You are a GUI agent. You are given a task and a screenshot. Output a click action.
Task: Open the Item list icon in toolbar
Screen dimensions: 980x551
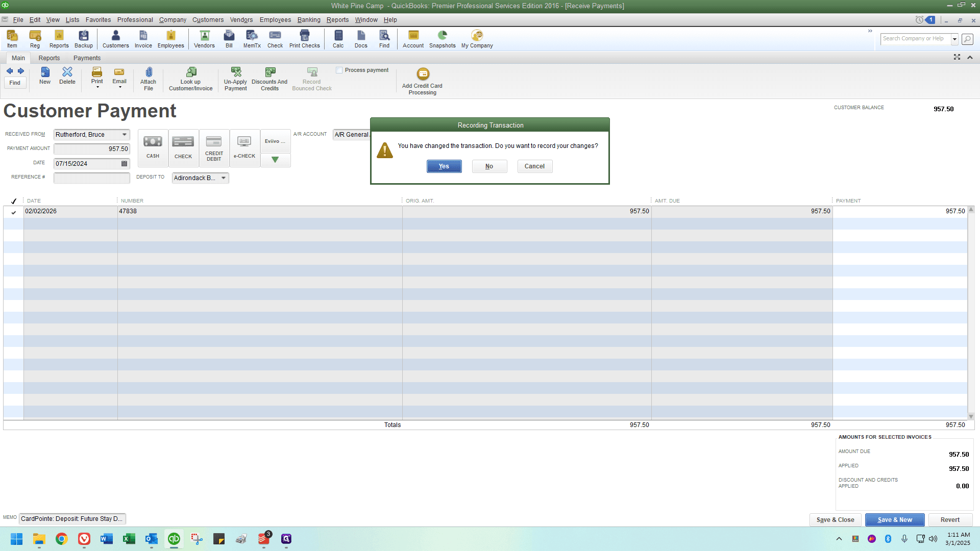click(x=12, y=39)
